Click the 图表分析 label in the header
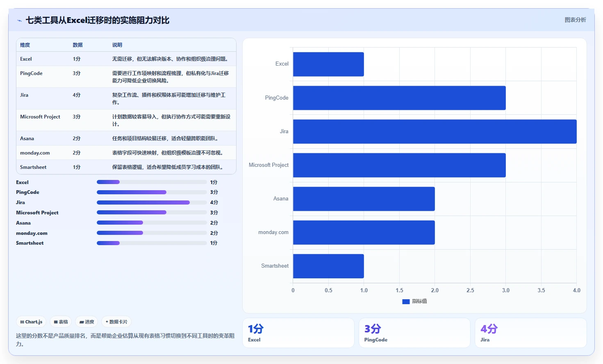 coord(575,20)
